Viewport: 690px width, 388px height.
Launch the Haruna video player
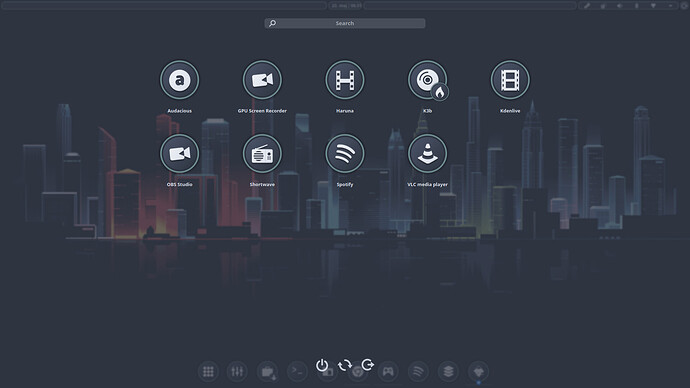(x=345, y=80)
